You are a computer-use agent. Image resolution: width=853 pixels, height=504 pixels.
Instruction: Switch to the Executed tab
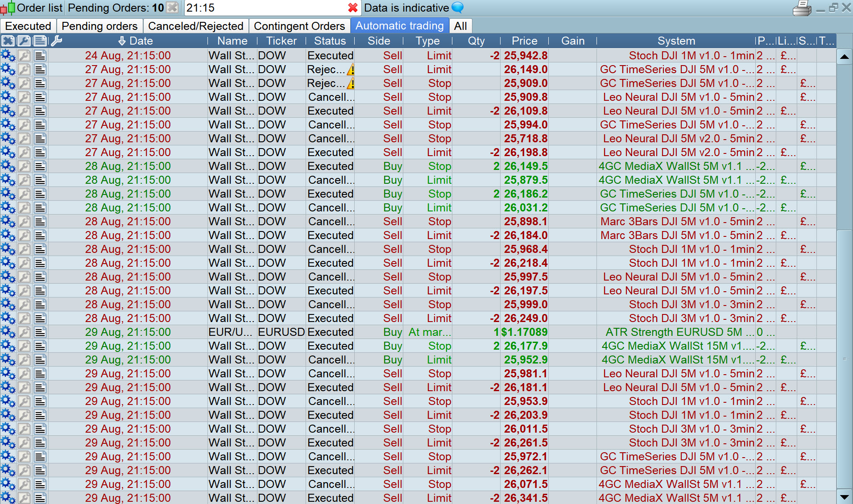tap(28, 26)
